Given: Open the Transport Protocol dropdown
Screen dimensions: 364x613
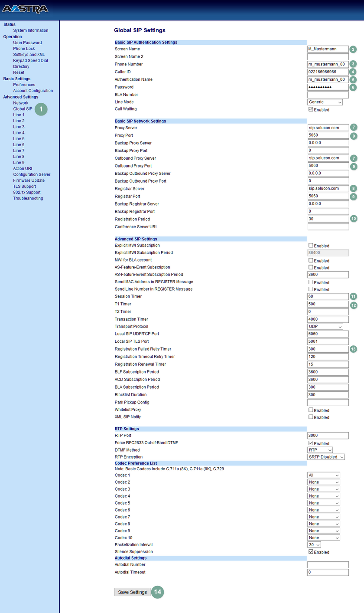Looking at the screenshot, I should pyautogui.click(x=325, y=326).
